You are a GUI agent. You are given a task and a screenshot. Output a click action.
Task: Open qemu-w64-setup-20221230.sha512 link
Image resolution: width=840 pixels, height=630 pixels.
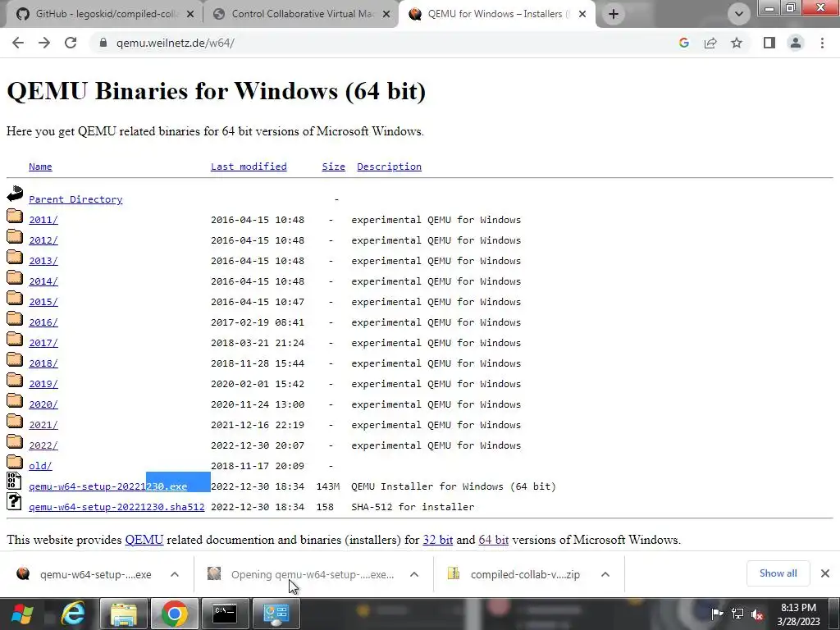116,507
